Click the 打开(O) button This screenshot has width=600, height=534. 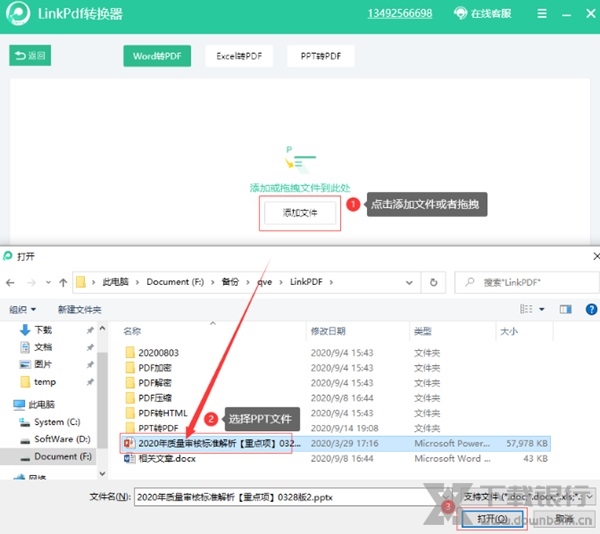(x=492, y=519)
